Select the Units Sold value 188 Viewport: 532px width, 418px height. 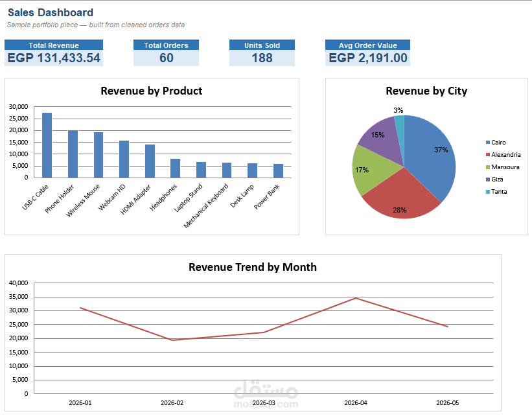262,58
